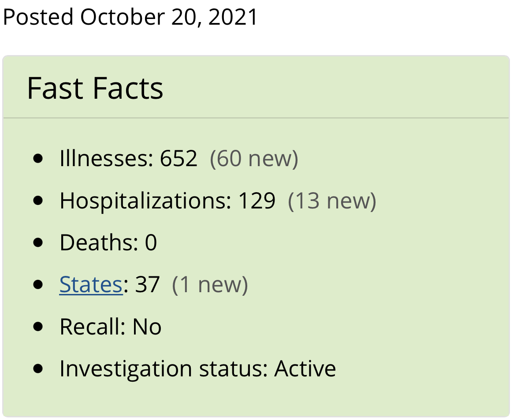Click the (60 new) illnesses note
This screenshot has width=517, height=420.
click(x=254, y=159)
